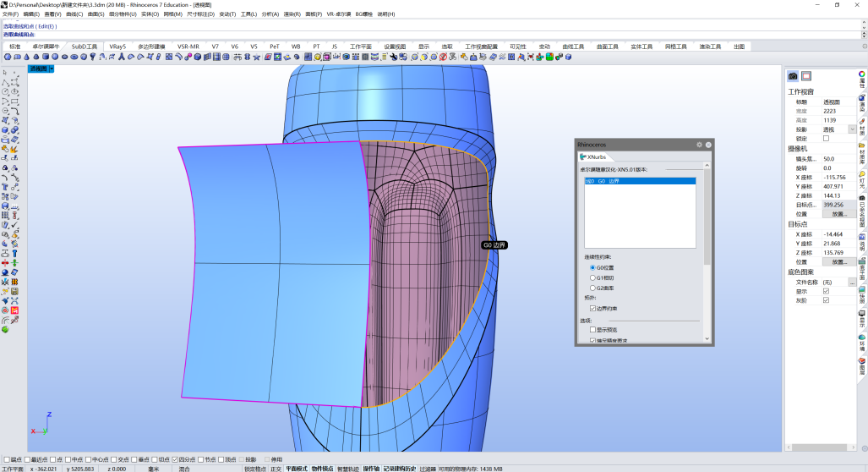Click the SubD cone tool icon
The image size is (868, 472).
click(x=26, y=57)
